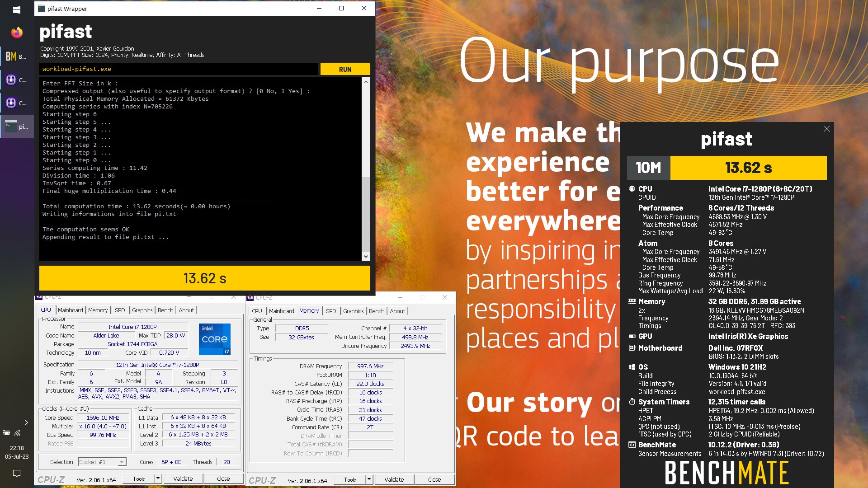Select the 47 clocks Bank Cycle Time value
868x488 pixels.
370,418
